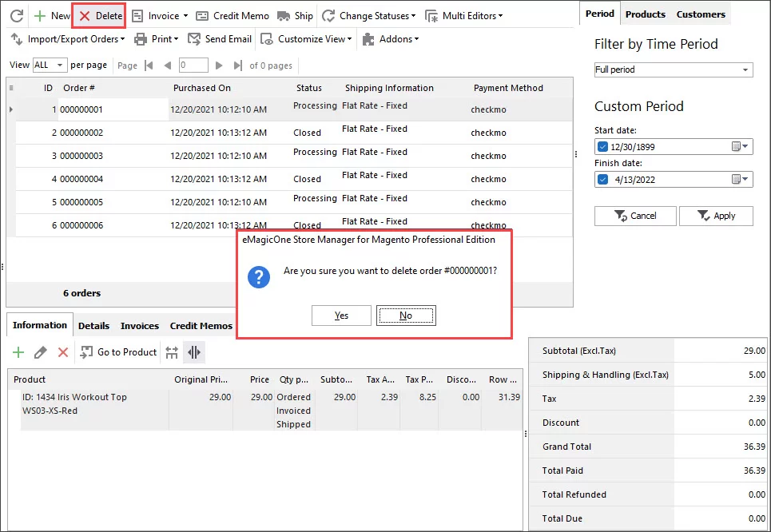Select the Iris Workout Top product row

coord(272,411)
